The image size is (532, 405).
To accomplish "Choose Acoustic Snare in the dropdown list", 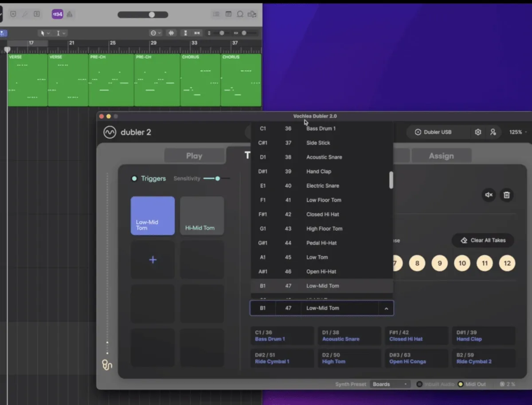I will pyautogui.click(x=322, y=157).
